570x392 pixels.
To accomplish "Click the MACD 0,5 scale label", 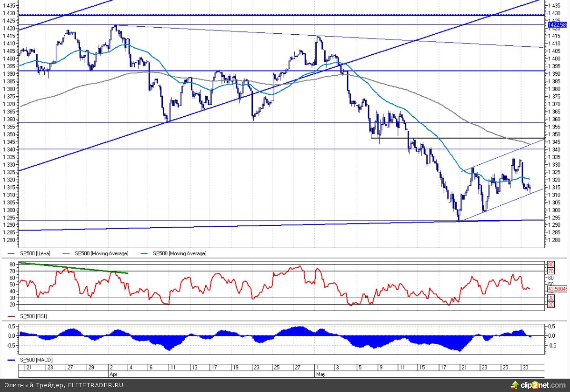I will [x=550, y=326].
